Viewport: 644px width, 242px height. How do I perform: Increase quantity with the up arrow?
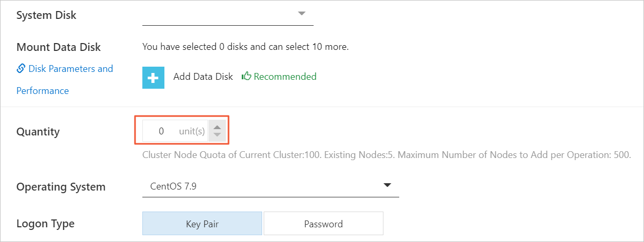217,128
